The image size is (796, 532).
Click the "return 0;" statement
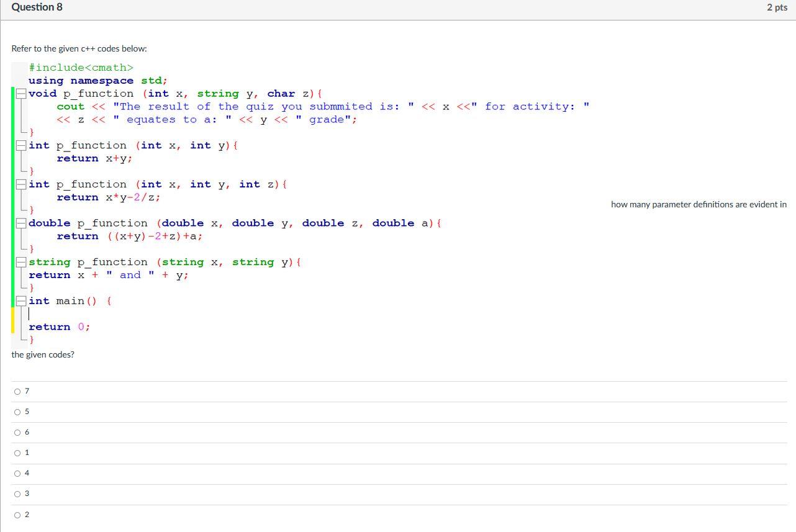pos(60,327)
